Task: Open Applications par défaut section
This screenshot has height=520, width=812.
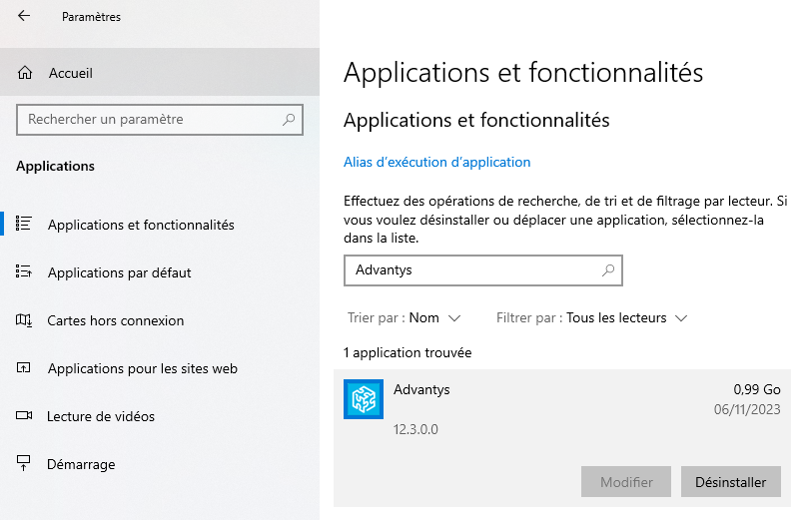Action: tap(119, 272)
